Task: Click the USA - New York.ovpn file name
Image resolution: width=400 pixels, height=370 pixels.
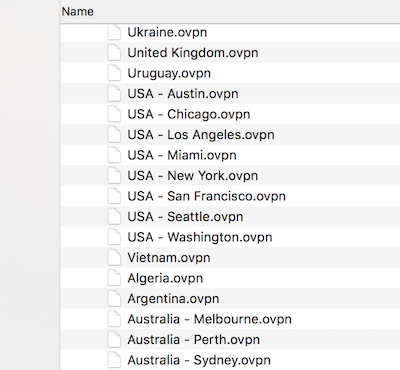Action: tap(193, 176)
